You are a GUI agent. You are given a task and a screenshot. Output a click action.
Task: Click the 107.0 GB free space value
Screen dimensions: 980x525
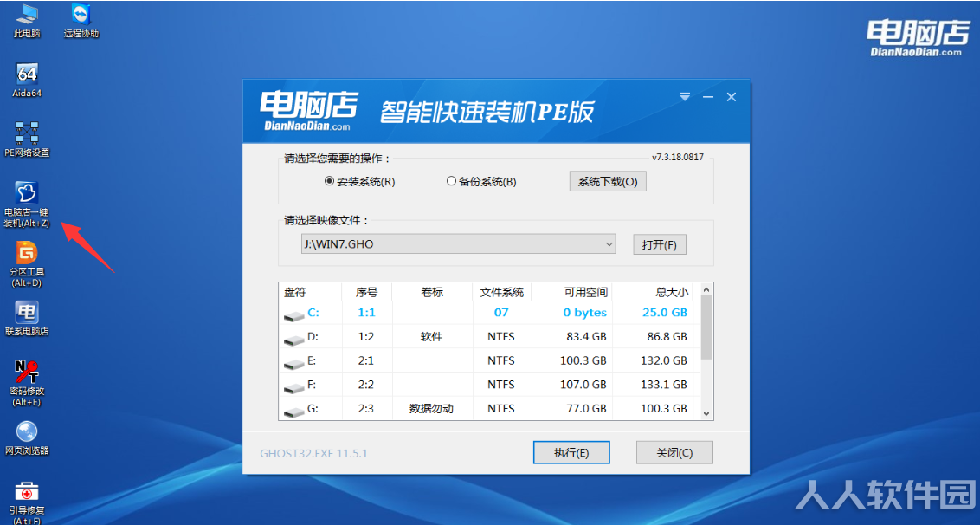point(583,384)
